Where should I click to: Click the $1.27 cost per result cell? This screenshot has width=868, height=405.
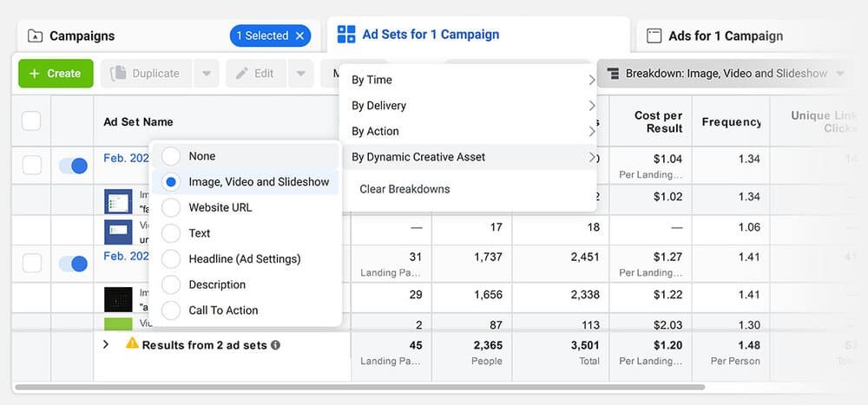(667, 258)
